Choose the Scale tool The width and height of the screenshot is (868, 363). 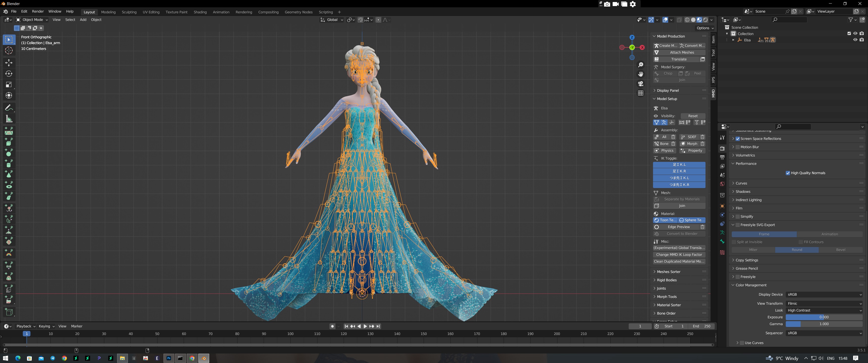[9, 84]
